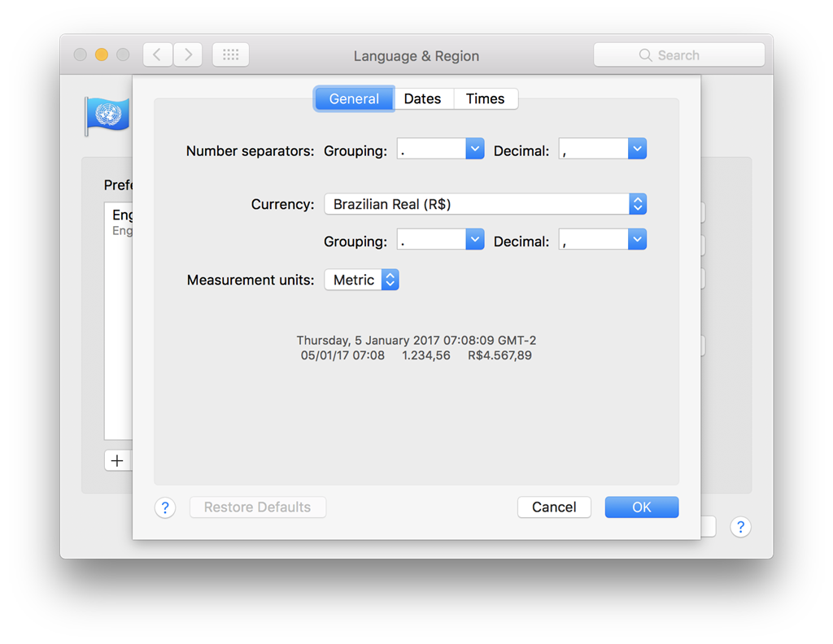Switch to the General tab
This screenshot has width=833, height=644.
point(354,98)
